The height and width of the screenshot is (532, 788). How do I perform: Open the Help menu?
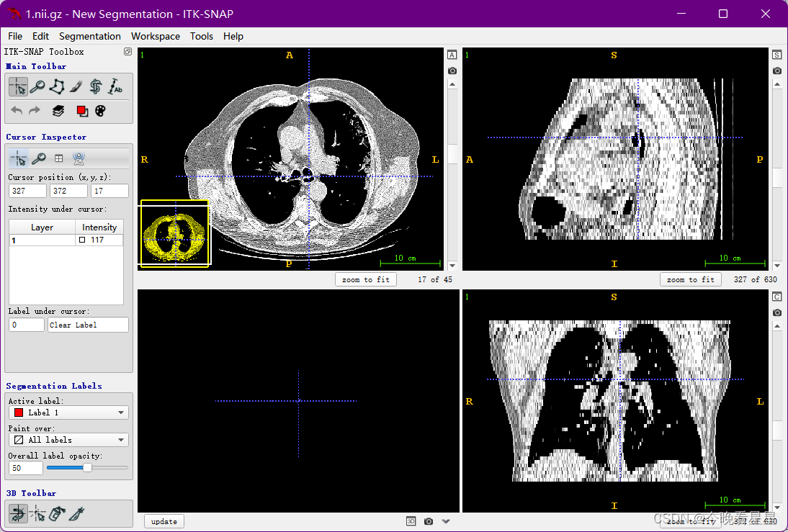pyautogui.click(x=233, y=36)
